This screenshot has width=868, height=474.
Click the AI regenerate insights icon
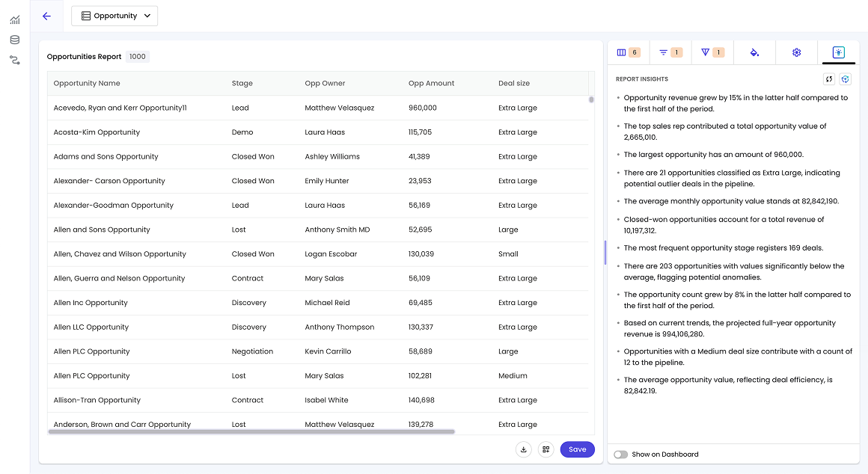845,79
